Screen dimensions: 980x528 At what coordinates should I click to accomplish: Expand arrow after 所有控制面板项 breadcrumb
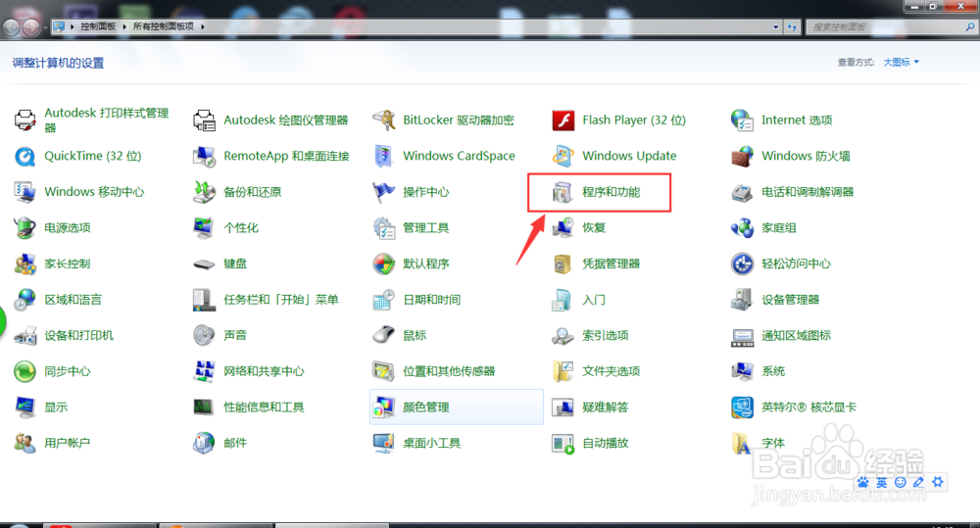click(203, 26)
